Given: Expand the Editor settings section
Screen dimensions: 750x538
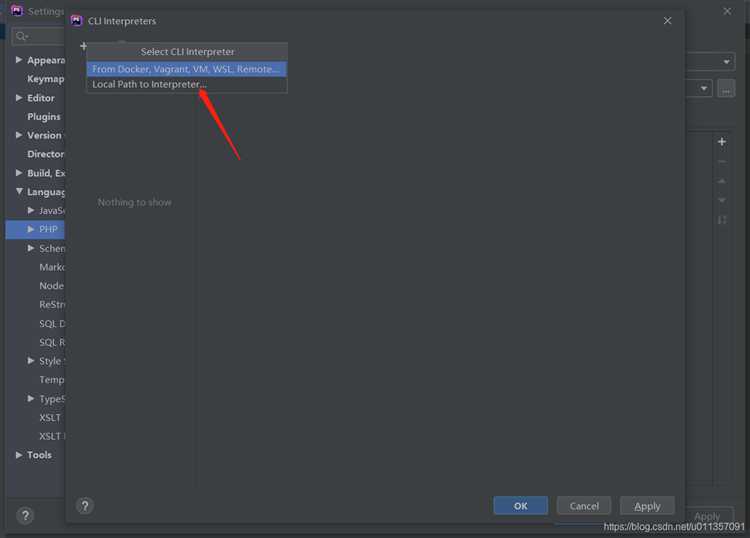Looking at the screenshot, I should click(x=19, y=98).
